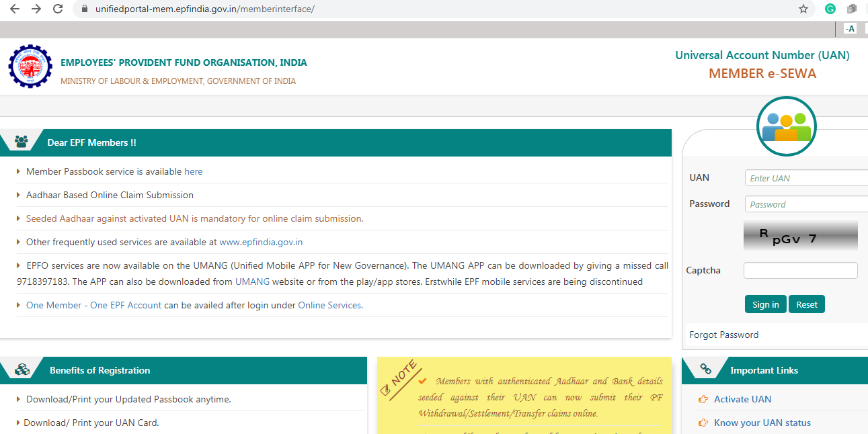The height and width of the screenshot is (434, 868).
Task: Click the NOTE pencil tag icon
Action: [401, 380]
